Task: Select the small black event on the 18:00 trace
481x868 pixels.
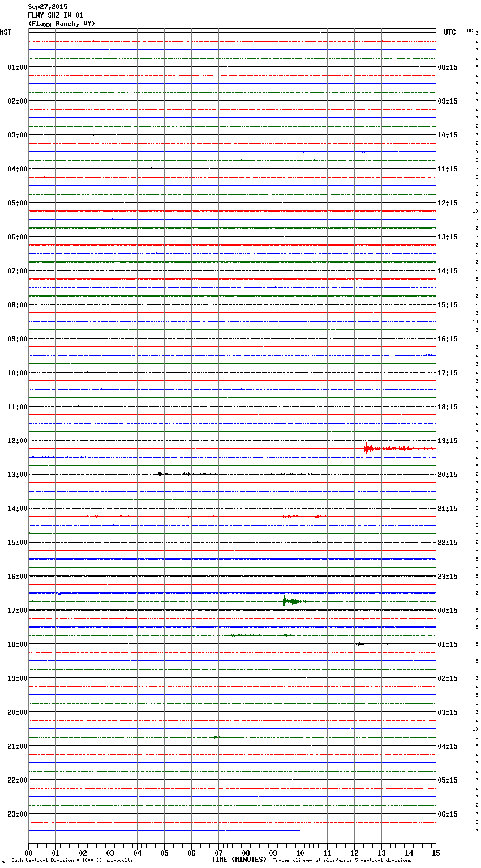Action: tap(359, 643)
